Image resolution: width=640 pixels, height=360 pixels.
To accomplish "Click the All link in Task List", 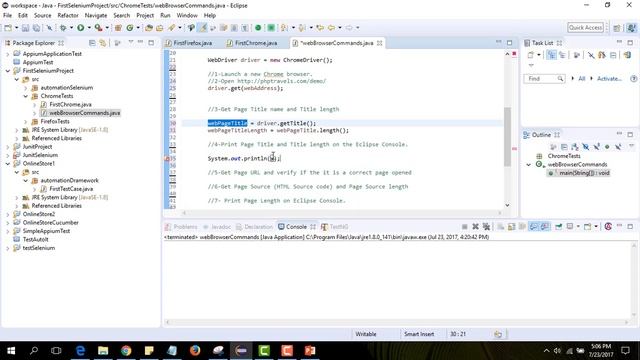I will [x=582, y=78].
